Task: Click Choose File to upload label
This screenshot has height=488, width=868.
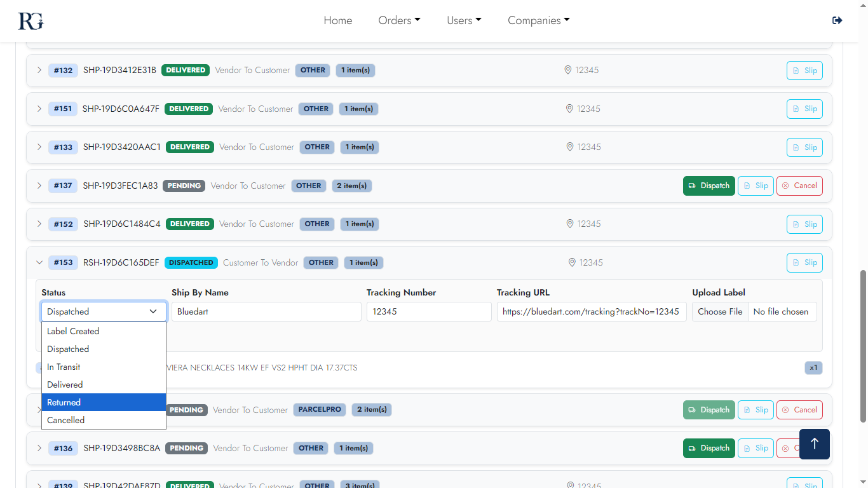Action: pos(720,311)
